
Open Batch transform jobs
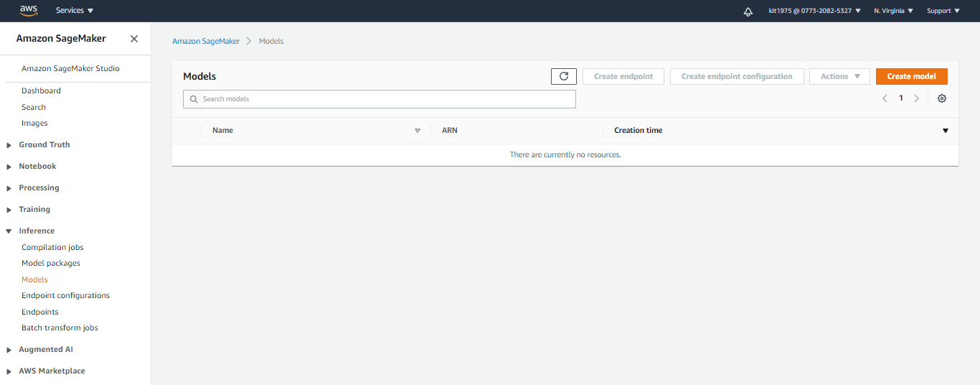pos(60,328)
